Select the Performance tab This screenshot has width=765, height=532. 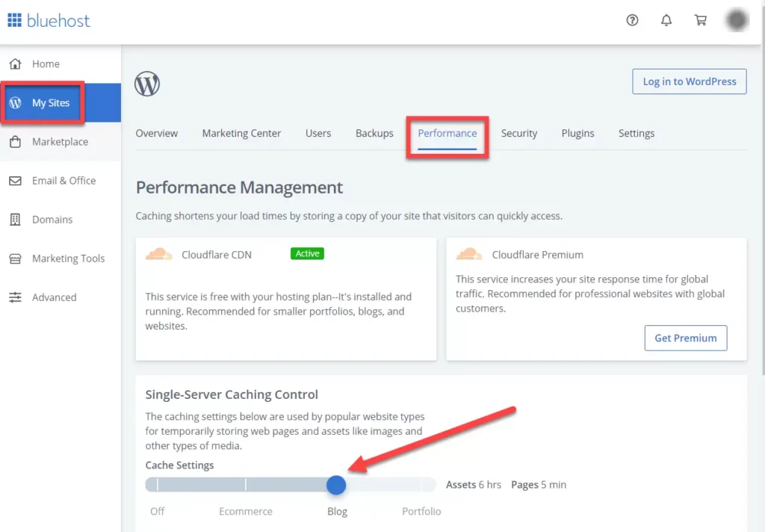(x=447, y=133)
